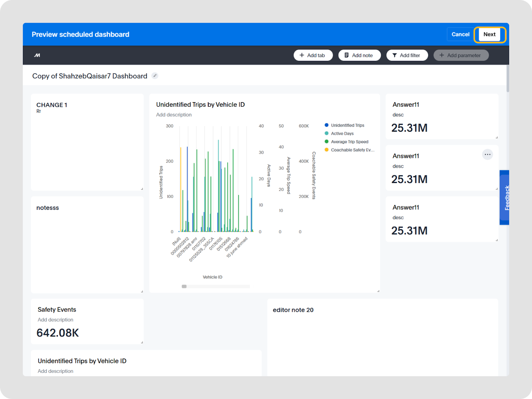Click the logo icon in dark toolbar
532x399 pixels.
point(37,55)
